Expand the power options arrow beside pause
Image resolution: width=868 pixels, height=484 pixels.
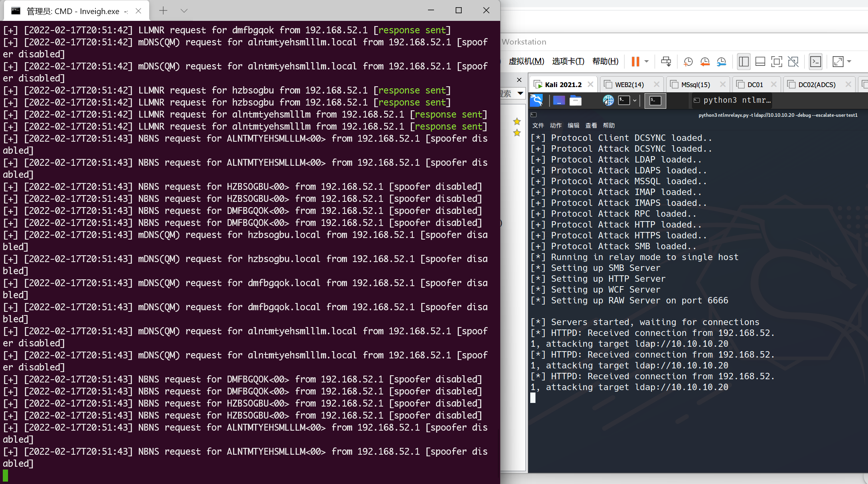647,61
